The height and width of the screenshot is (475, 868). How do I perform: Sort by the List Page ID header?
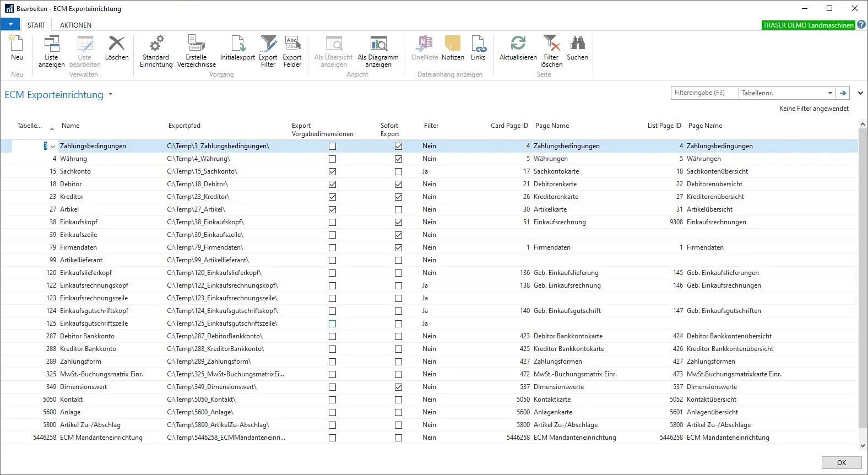[664, 126]
